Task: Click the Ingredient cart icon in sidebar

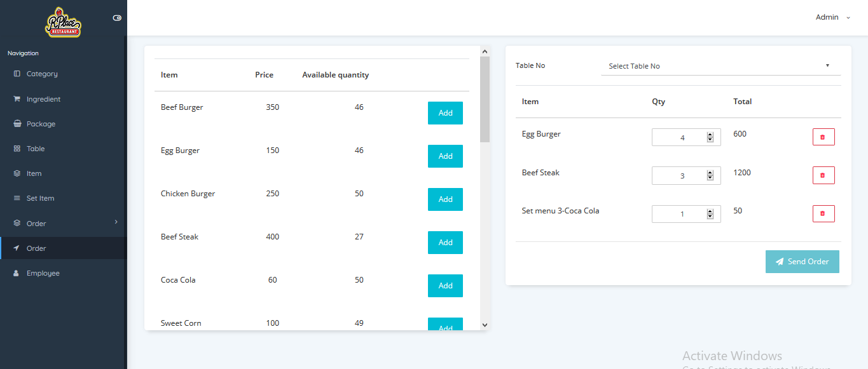Action: (17, 99)
